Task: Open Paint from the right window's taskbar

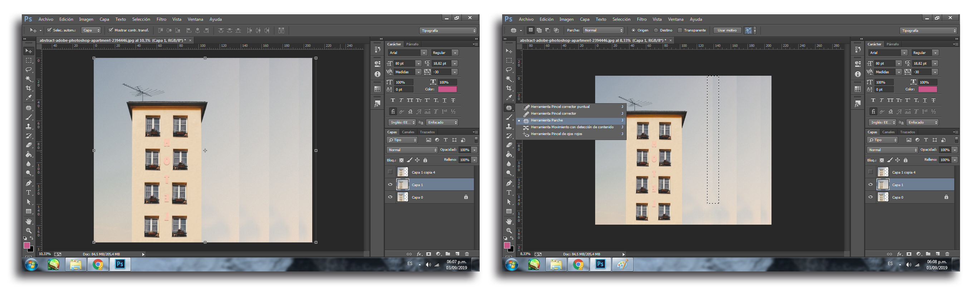Action: point(622,265)
